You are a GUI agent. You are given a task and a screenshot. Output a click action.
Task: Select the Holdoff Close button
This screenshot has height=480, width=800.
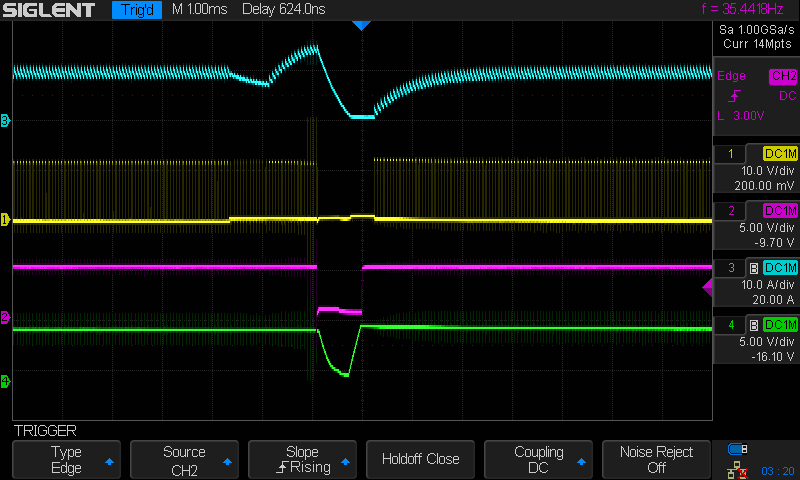420,460
